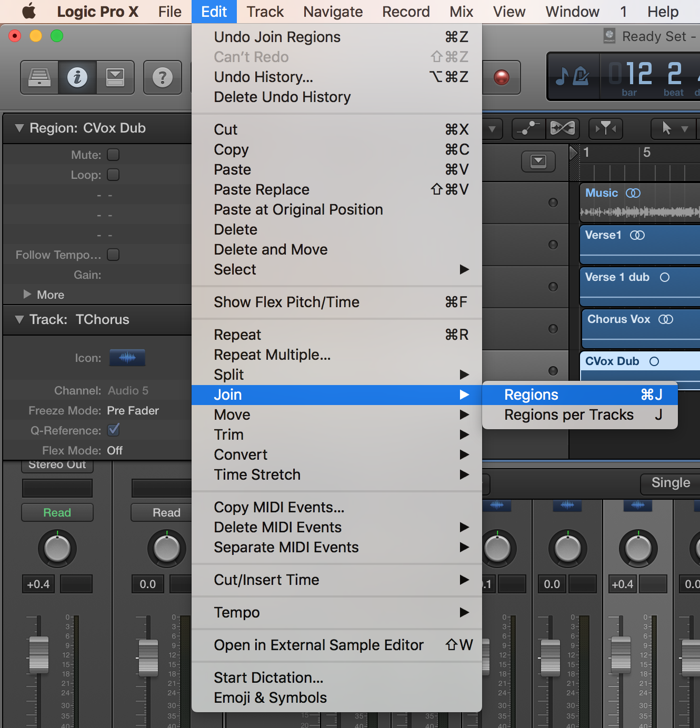700x728 pixels.
Task: Open the Convert submenu
Action: coord(337,454)
